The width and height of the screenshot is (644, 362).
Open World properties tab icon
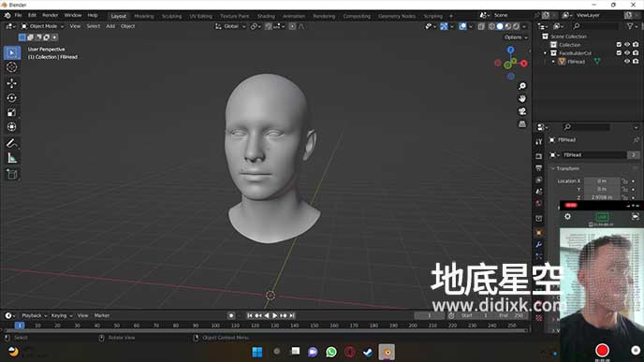(539, 204)
